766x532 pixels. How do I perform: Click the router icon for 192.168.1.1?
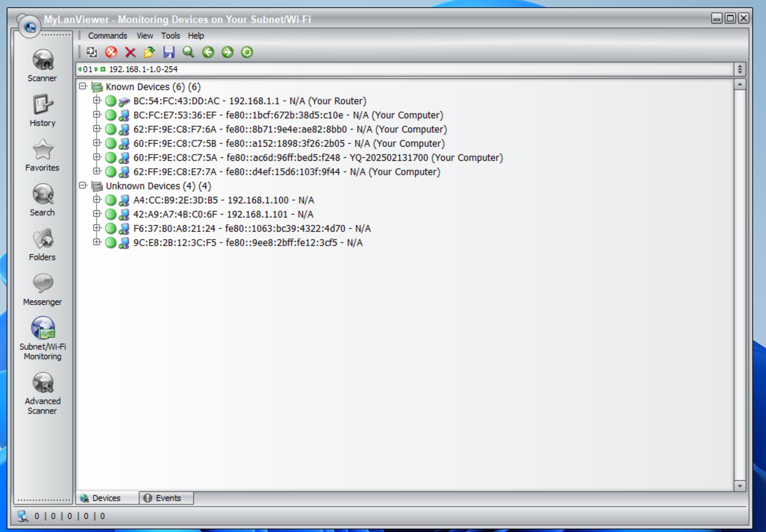[124, 101]
